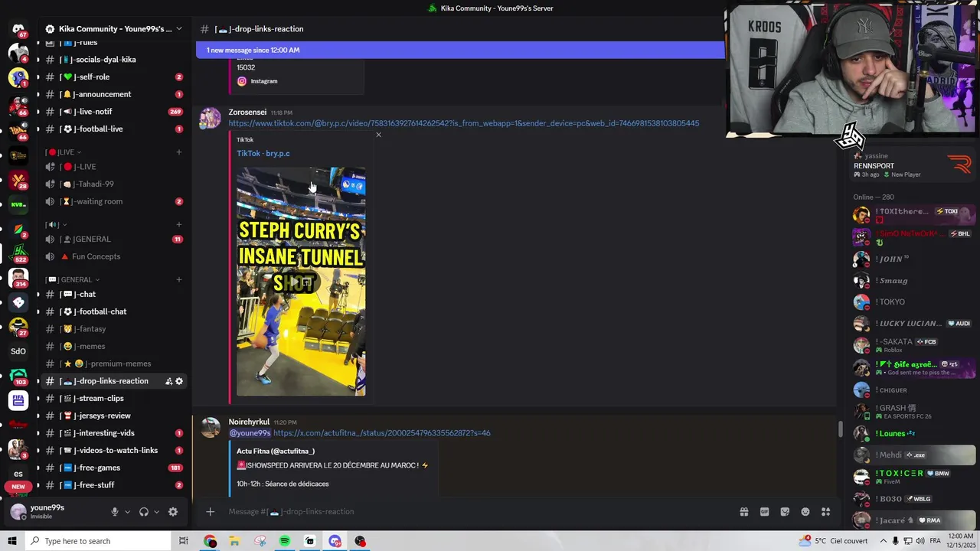The image size is (980, 551).
Task: Click the gift Nitro icon in message bar
Action: pyautogui.click(x=743, y=512)
